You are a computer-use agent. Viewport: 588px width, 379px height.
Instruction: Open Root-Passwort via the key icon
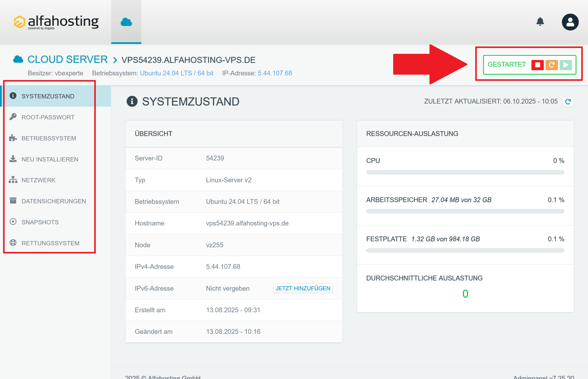[12, 117]
